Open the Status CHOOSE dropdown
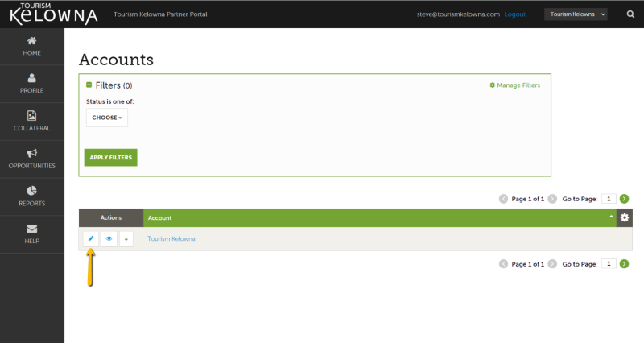The height and width of the screenshot is (343, 644). point(107,118)
